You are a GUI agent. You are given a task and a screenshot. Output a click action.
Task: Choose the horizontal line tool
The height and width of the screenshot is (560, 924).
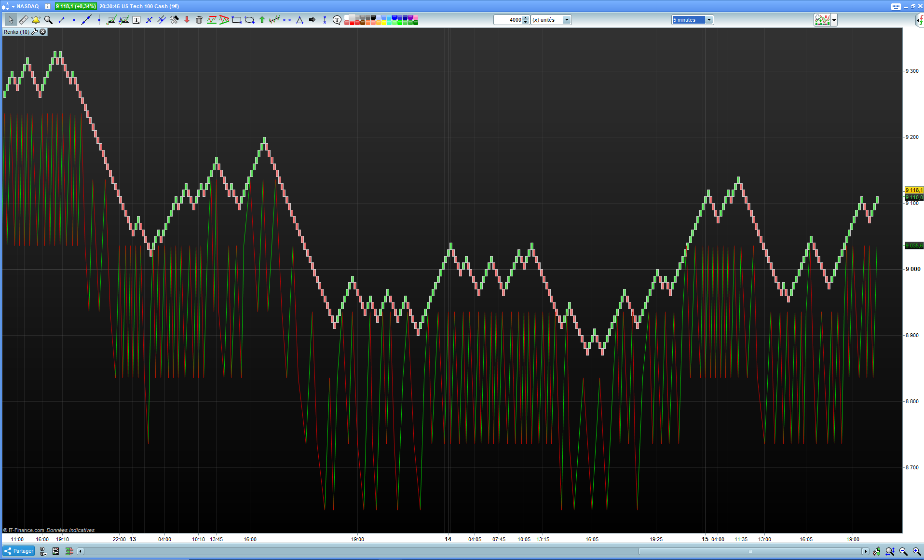[x=74, y=20]
